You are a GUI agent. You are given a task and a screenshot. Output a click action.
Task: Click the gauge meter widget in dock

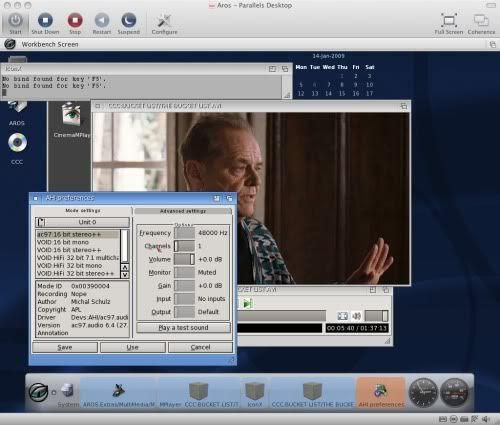tap(455, 392)
